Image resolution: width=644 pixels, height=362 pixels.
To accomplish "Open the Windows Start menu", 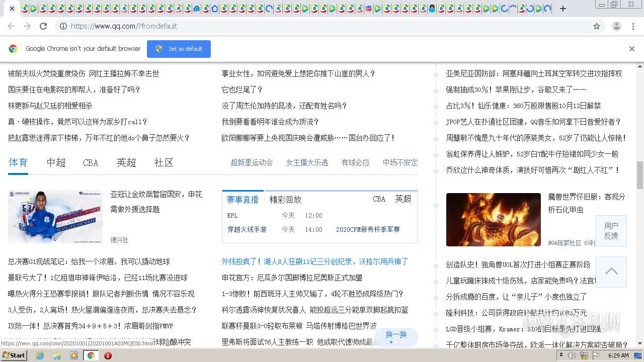I will (14, 355).
